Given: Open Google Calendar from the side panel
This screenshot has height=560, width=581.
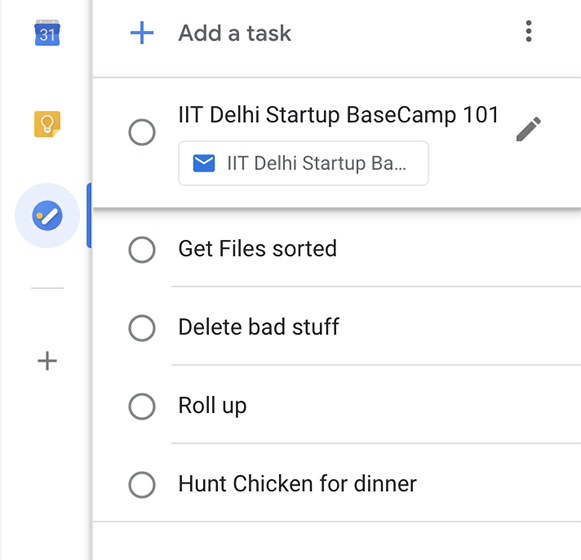Looking at the screenshot, I should (x=47, y=33).
